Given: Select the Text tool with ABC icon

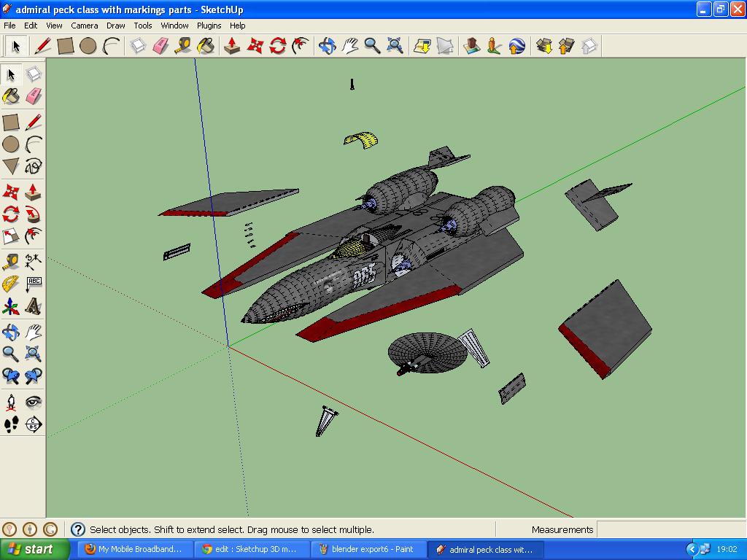Looking at the screenshot, I should (32, 282).
